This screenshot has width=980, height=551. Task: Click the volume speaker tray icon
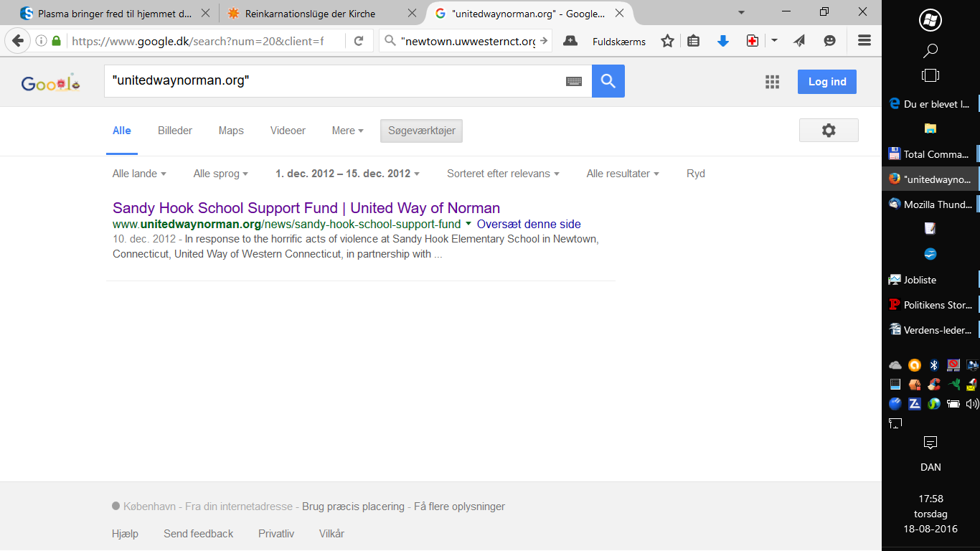[x=972, y=404]
